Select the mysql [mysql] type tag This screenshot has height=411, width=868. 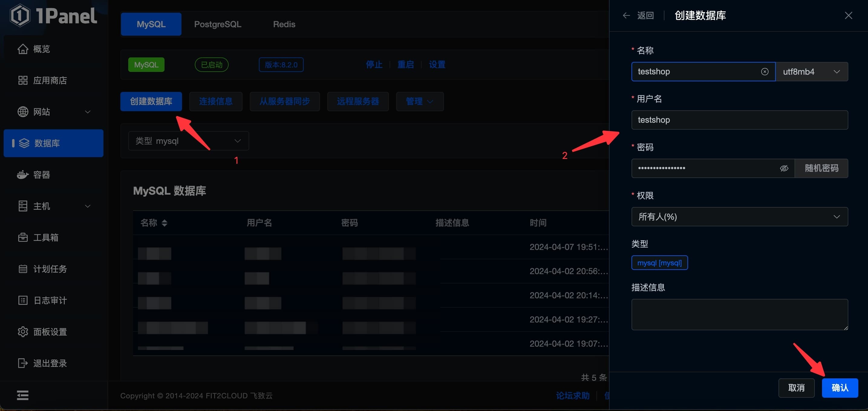click(x=659, y=263)
